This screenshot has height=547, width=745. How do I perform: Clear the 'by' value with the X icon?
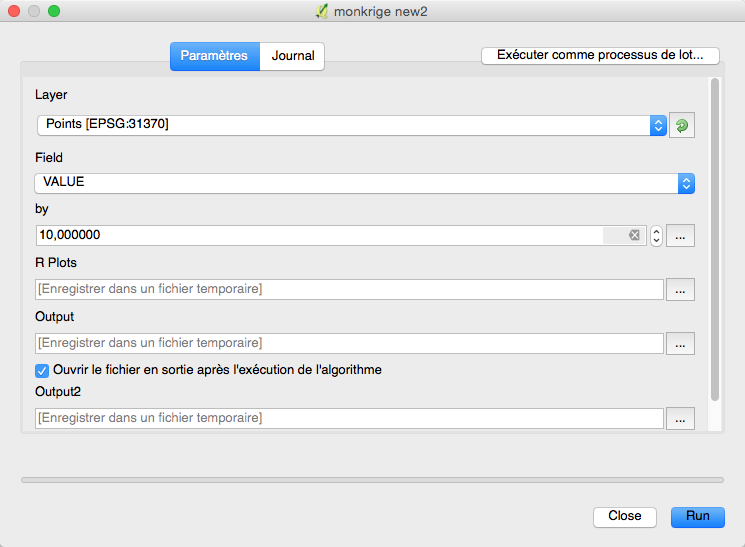[x=634, y=235]
